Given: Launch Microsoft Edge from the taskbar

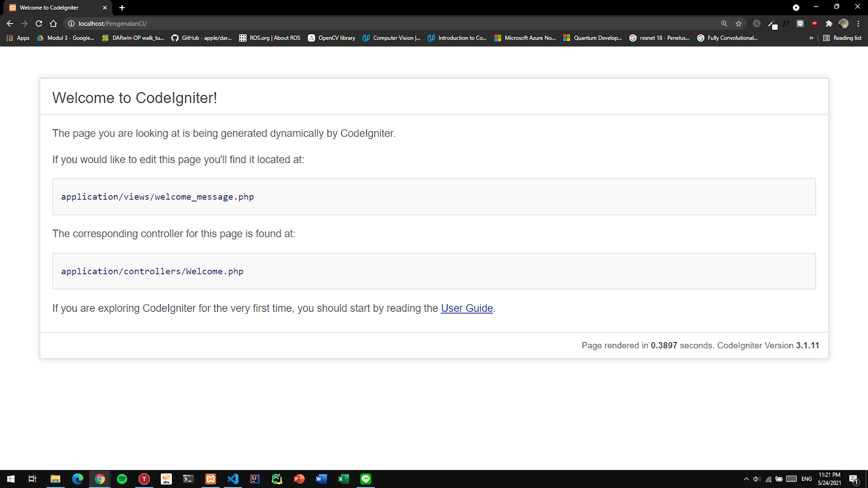Looking at the screenshot, I should pos(78,479).
